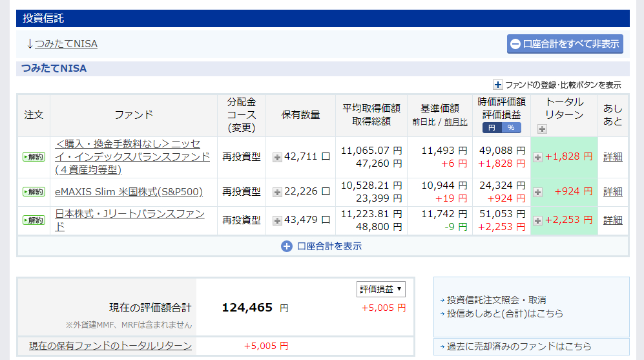644x360 pixels.
Task: Click 解約 for 日本株式・Jリートバランスファンド
Action: tap(34, 220)
